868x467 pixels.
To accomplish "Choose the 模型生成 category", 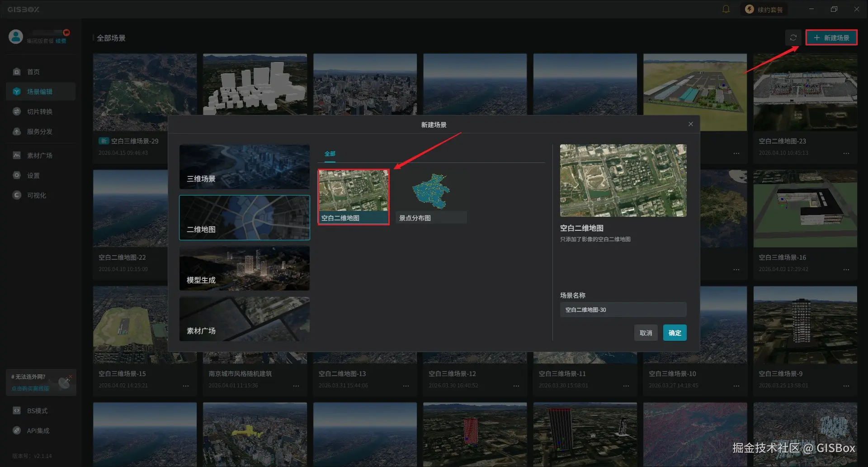I will pos(245,268).
